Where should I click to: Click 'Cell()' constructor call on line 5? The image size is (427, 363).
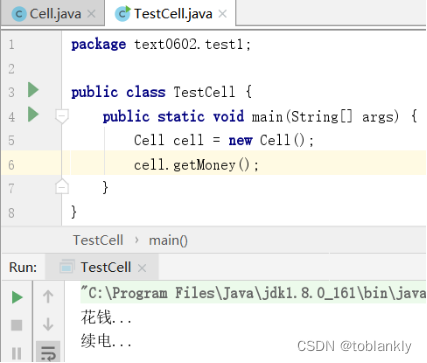coord(282,140)
